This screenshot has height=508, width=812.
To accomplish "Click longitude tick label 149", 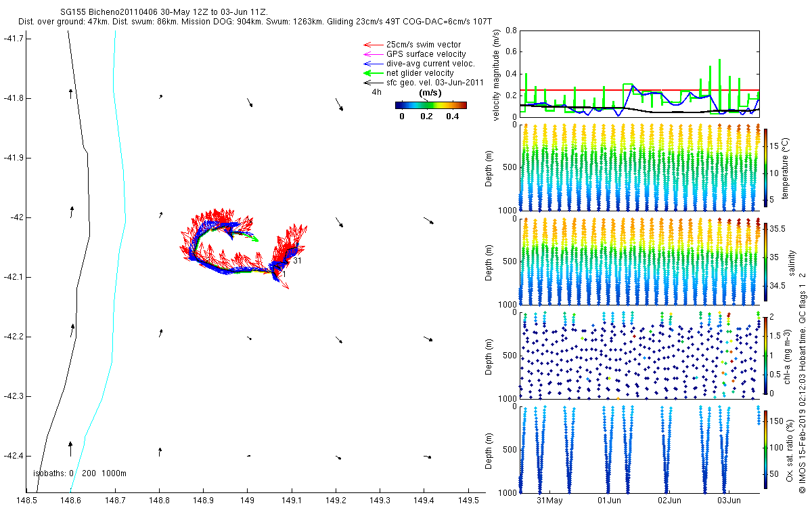I will (247, 500).
